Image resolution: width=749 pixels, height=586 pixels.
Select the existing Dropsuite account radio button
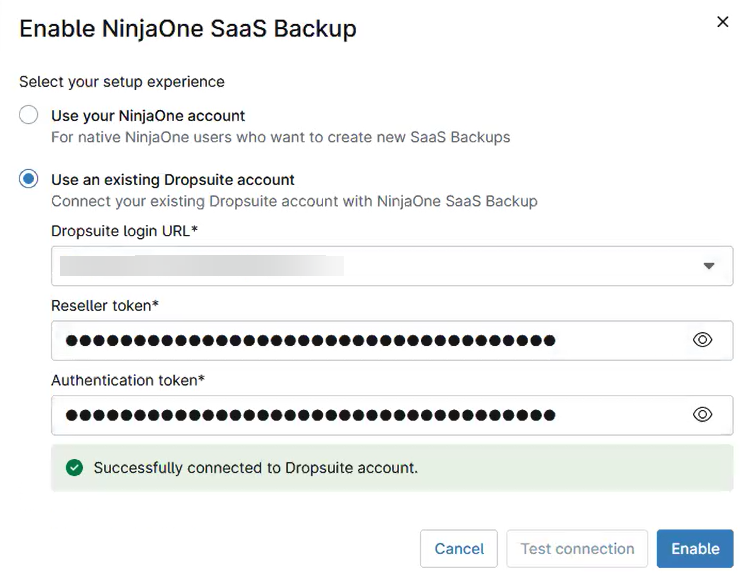[x=29, y=179]
